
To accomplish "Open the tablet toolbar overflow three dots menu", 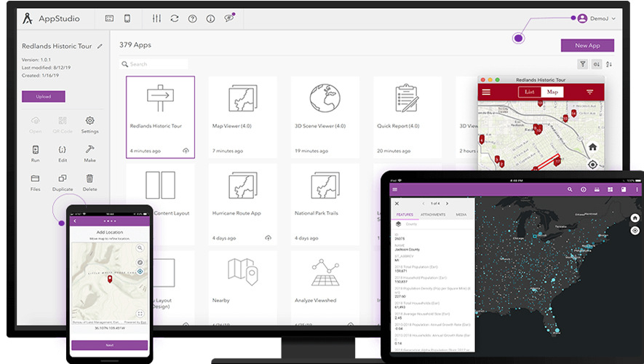I will coord(637,189).
